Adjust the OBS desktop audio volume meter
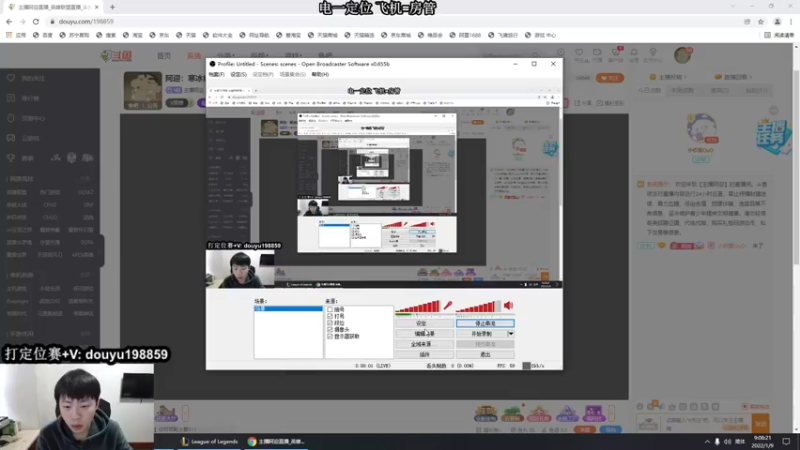Screen dimensions: 800x450 tap(478, 306)
